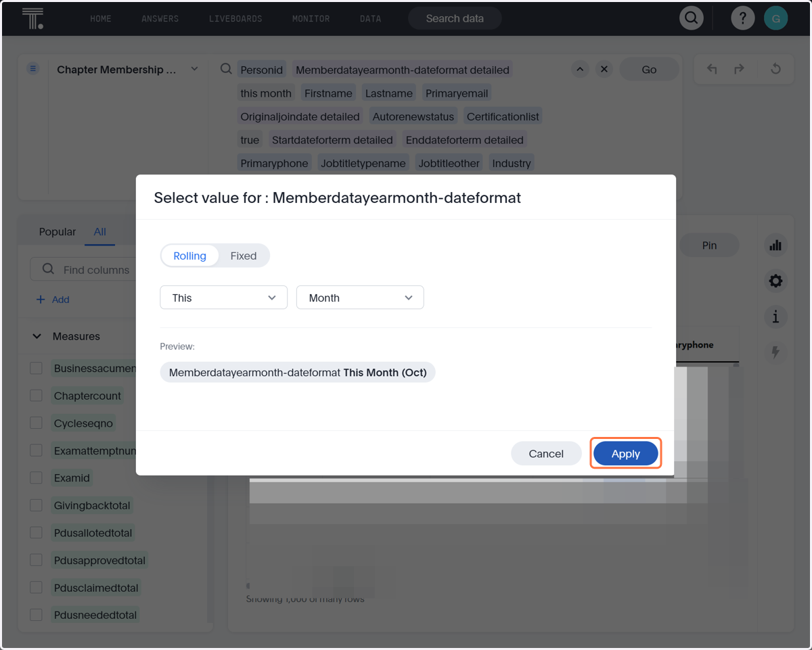Click the Find columns input field
Screen dimensions: 812x650
[85, 269]
